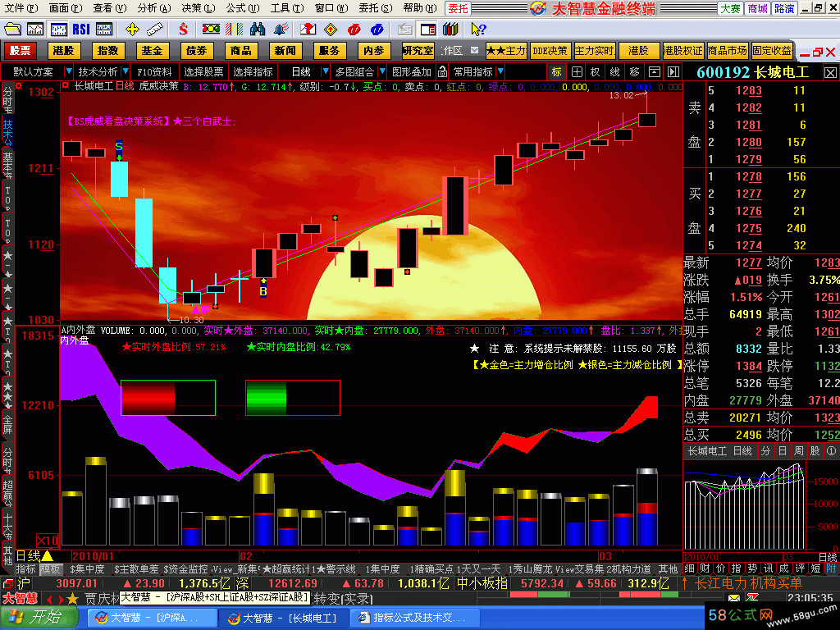Open the alarm bell alert icon
Screen dimensions: 840x630
coord(281,29)
